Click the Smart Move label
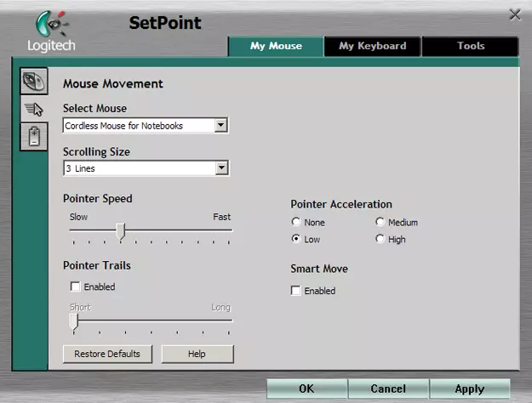This screenshot has height=403, width=532. pos(319,269)
